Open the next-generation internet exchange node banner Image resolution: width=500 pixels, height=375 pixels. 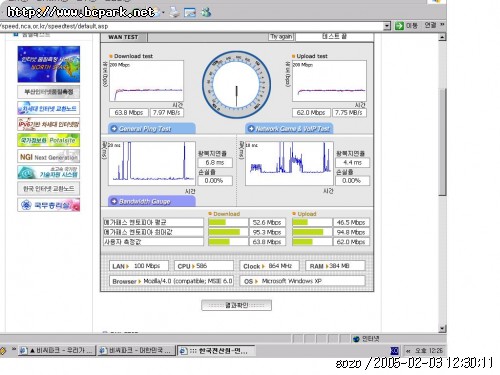[x=49, y=108]
